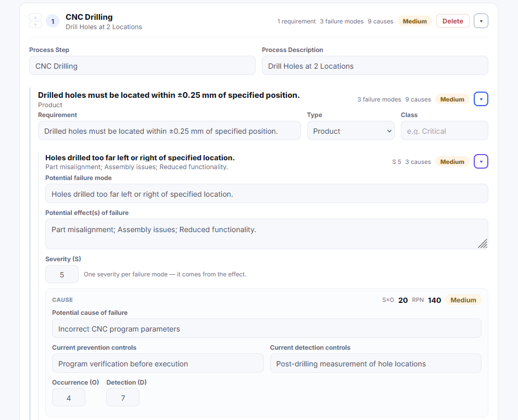The height and width of the screenshot is (420, 518).
Task: Click the Severity (S) value 5
Action: point(62,274)
